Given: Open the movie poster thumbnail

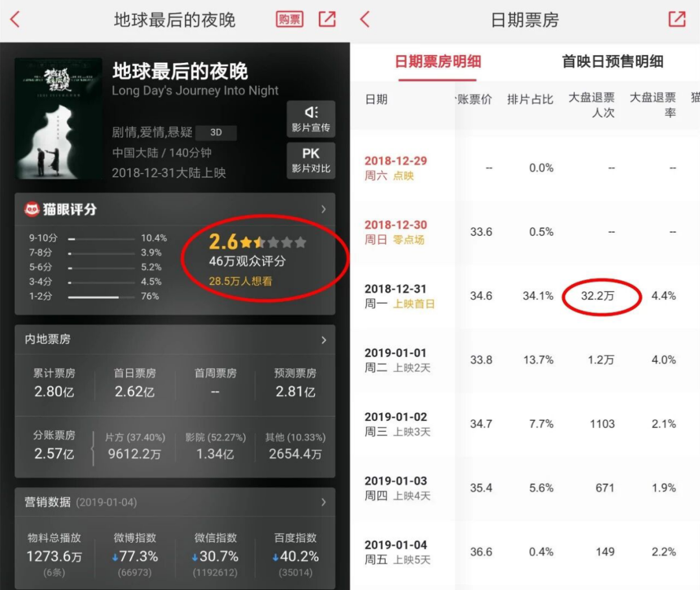Looking at the screenshot, I should [x=58, y=119].
